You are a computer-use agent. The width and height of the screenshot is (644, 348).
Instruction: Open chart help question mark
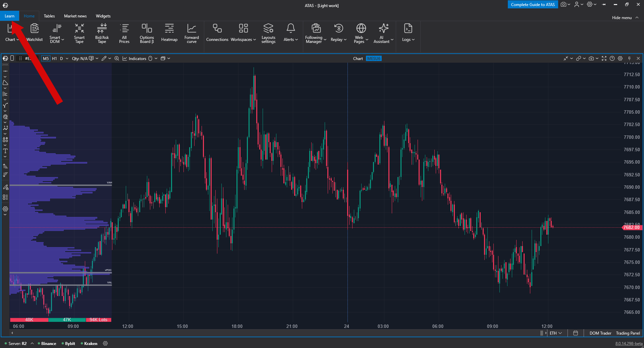pos(612,58)
